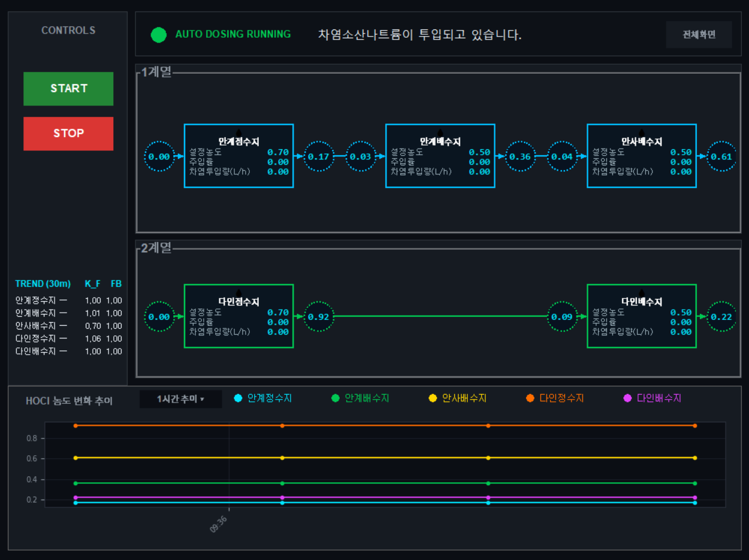
Task: Click K_F value 1,00 for 다인배수지 row
Action: pyautogui.click(x=93, y=351)
